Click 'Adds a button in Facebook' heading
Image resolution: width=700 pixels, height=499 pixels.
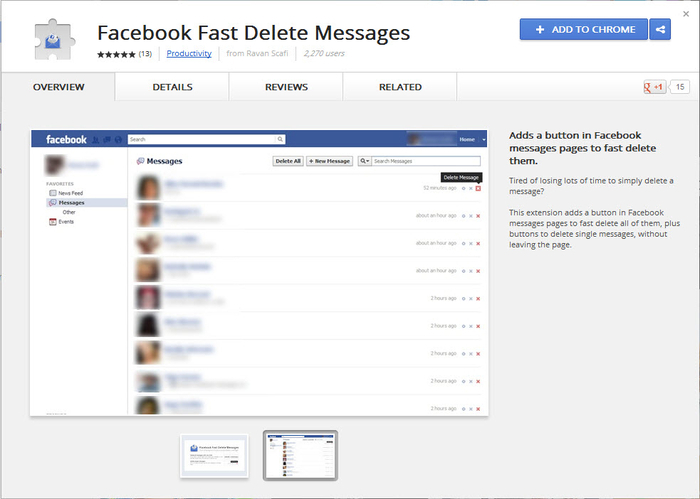pyautogui.click(x=583, y=148)
